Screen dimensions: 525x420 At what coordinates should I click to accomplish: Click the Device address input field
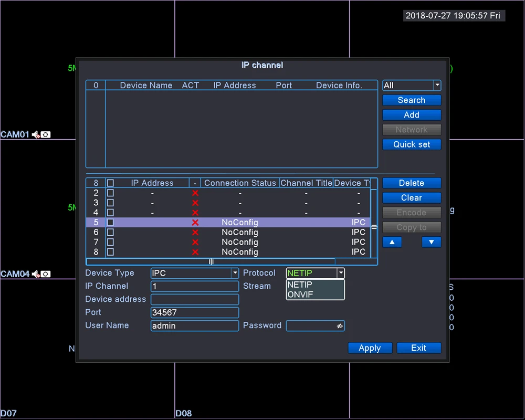tap(195, 299)
